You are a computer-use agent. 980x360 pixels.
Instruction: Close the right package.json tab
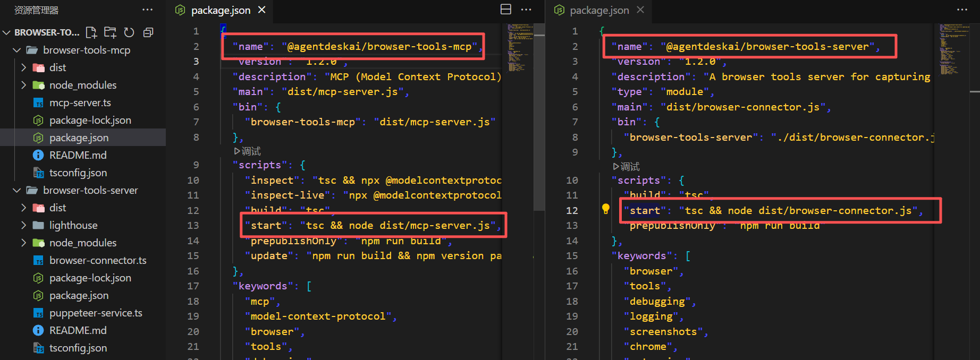click(x=640, y=10)
